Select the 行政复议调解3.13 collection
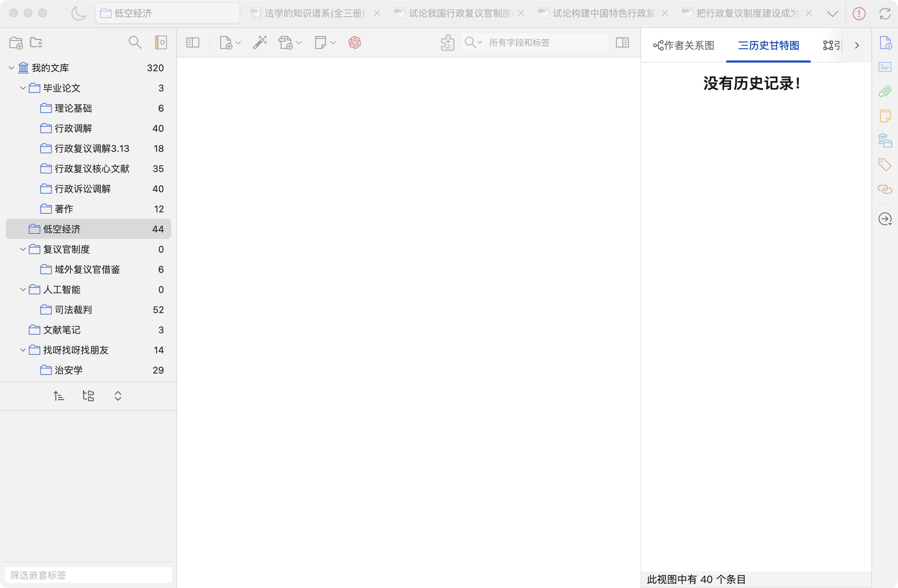Screen dimensions: 898x588 [x=88, y=148]
